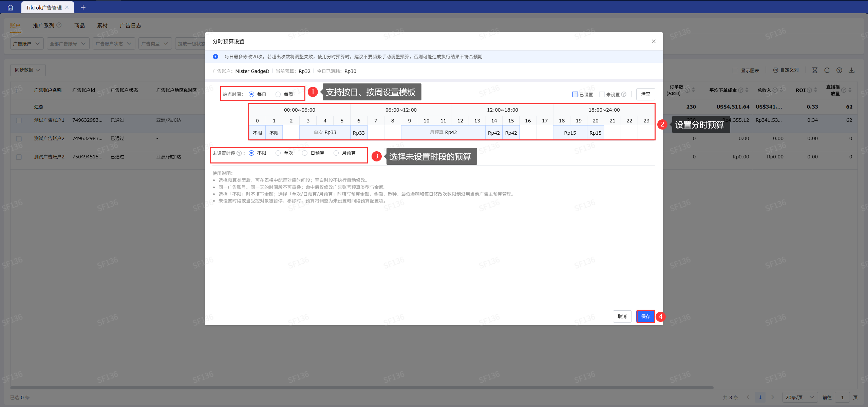The height and width of the screenshot is (407, 868).
Task: Sort by ROI column arrows
Action: (x=815, y=90)
